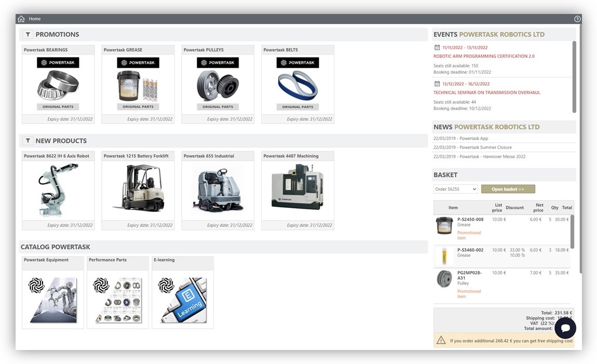Image resolution: width=597 pixels, height=364 pixels.
Task: Click the New Products filter icon
Action: point(28,141)
